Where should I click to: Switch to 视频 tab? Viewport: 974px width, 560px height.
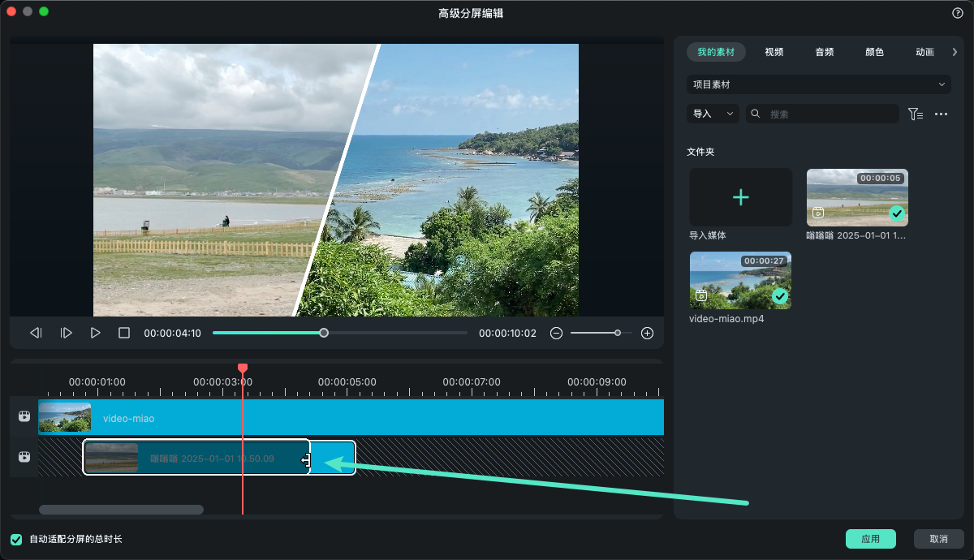(x=774, y=52)
